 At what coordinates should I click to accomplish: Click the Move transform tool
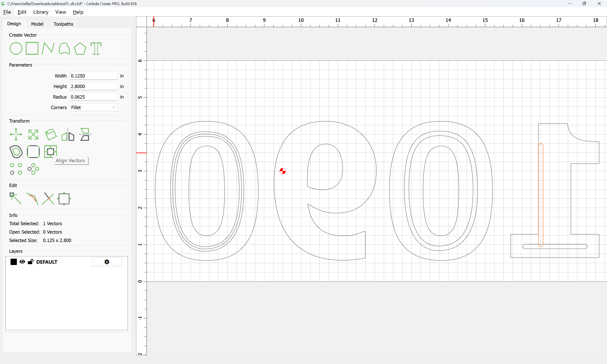(x=16, y=134)
